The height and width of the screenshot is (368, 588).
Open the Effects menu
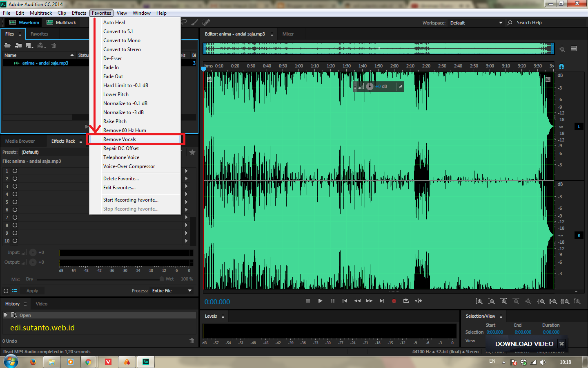tap(79, 13)
